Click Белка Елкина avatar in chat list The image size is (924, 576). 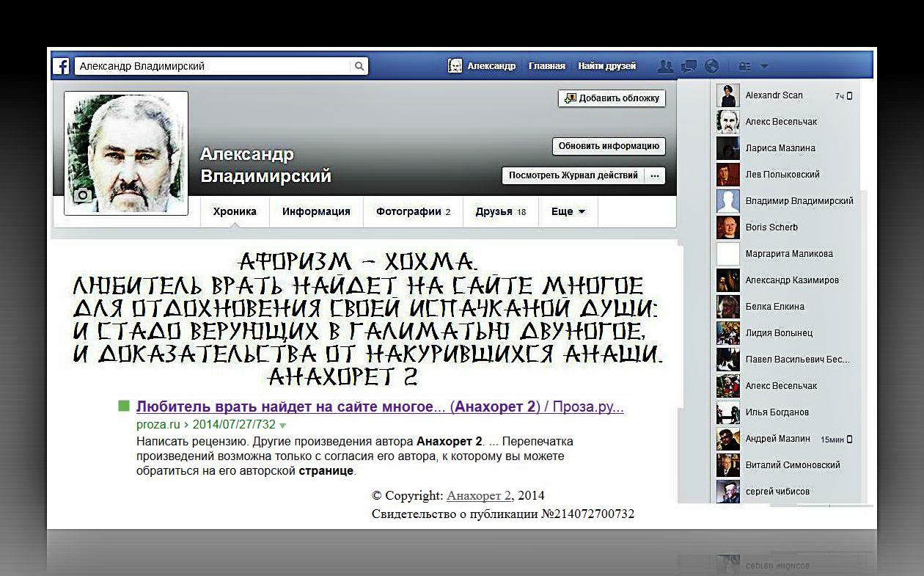click(x=728, y=307)
